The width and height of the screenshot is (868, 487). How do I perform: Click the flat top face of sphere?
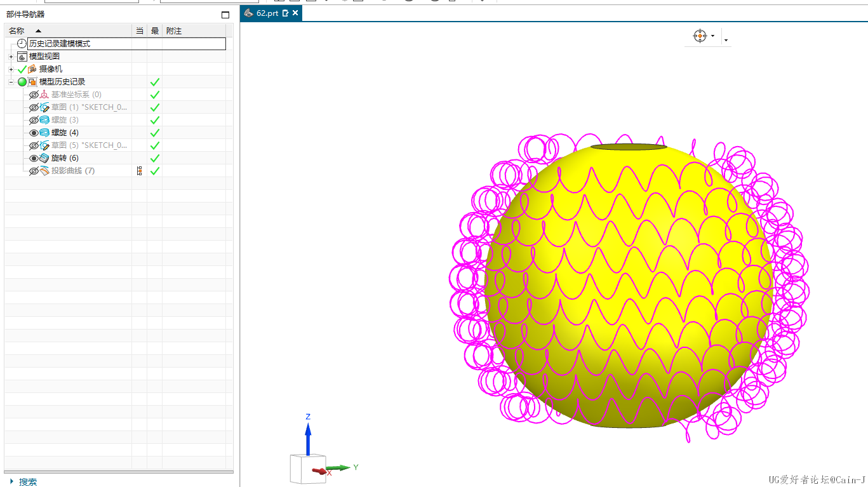coord(629,148)
